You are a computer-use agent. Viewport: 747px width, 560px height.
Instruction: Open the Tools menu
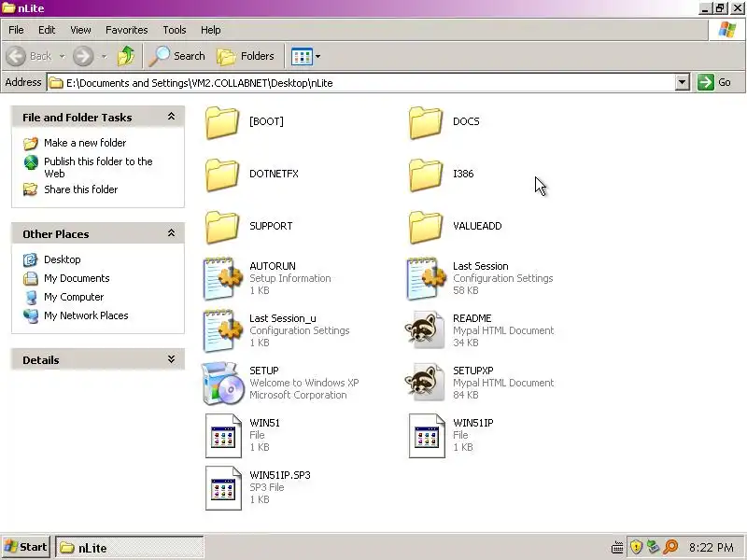pyautogui.click(x=175, y=30)
